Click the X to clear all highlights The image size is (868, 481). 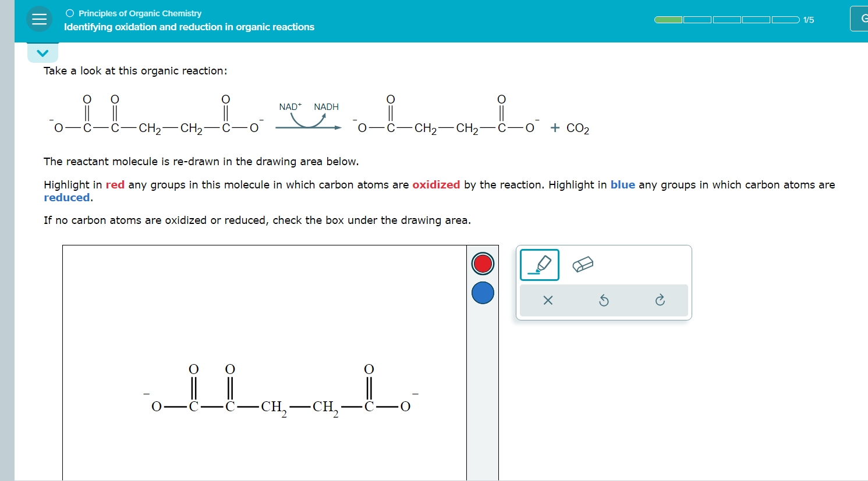[x=547, y=301]
